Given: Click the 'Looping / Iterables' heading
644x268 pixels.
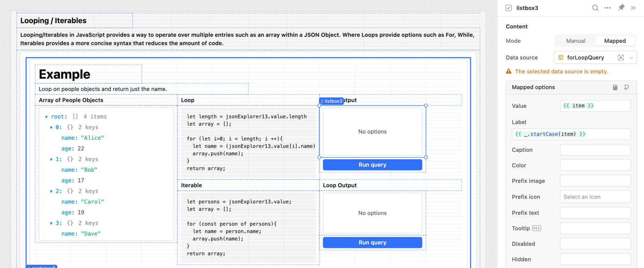Looking at the screenshot, I should [53, 20].
